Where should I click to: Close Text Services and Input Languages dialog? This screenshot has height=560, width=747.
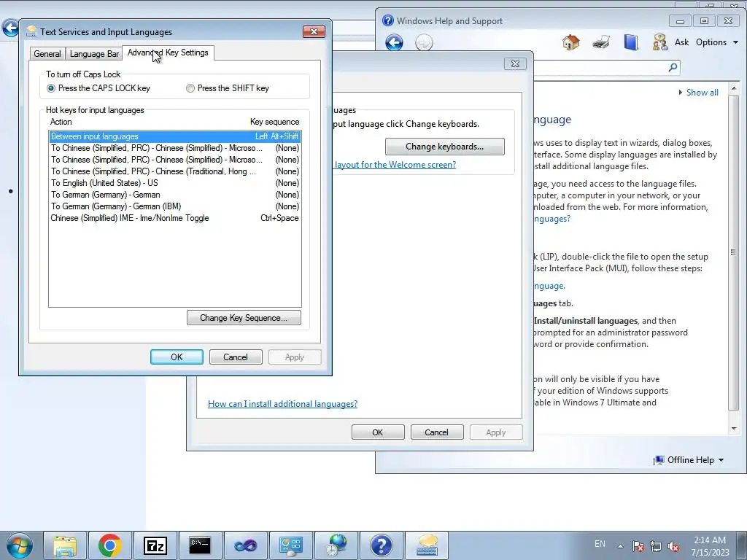point(314,31)
